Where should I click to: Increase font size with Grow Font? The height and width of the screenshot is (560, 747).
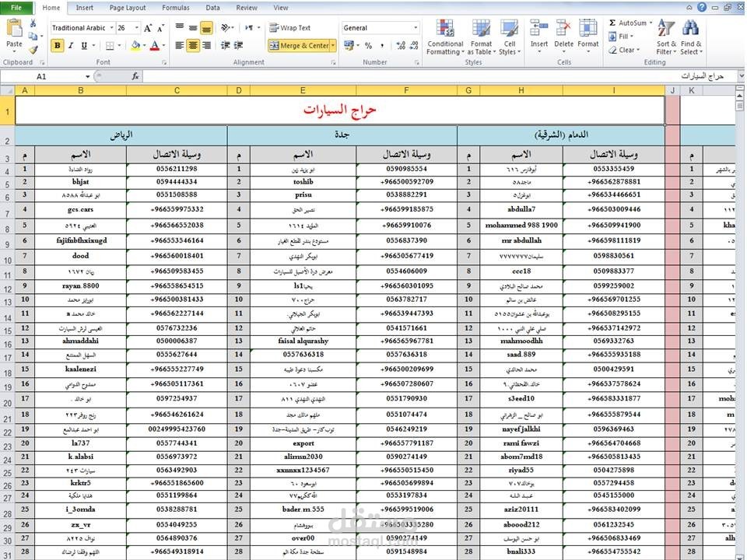pyautogui.click(x=148, y=28)
